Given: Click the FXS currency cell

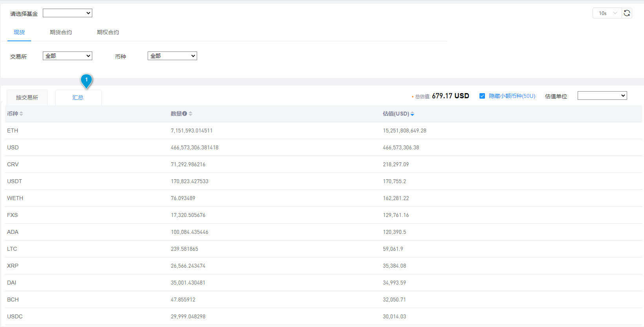Looking at the screenshot, I should 13,215.
